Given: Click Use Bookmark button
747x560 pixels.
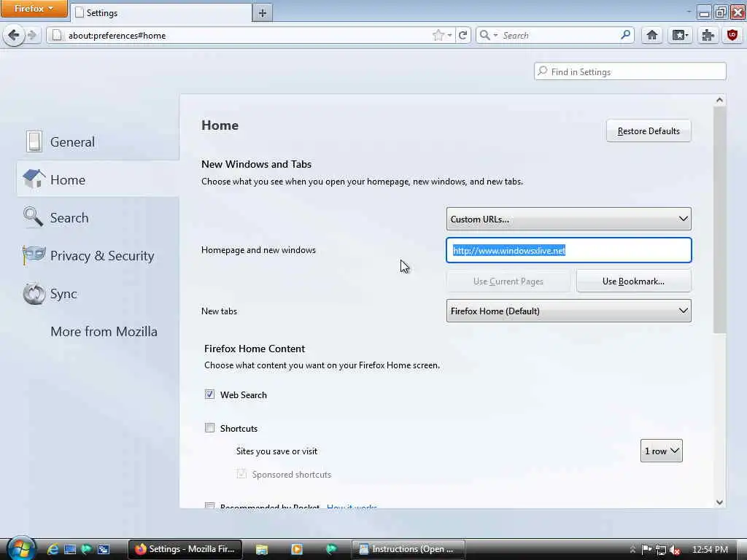Looking at the screenshot, I should tap(633, 281).
